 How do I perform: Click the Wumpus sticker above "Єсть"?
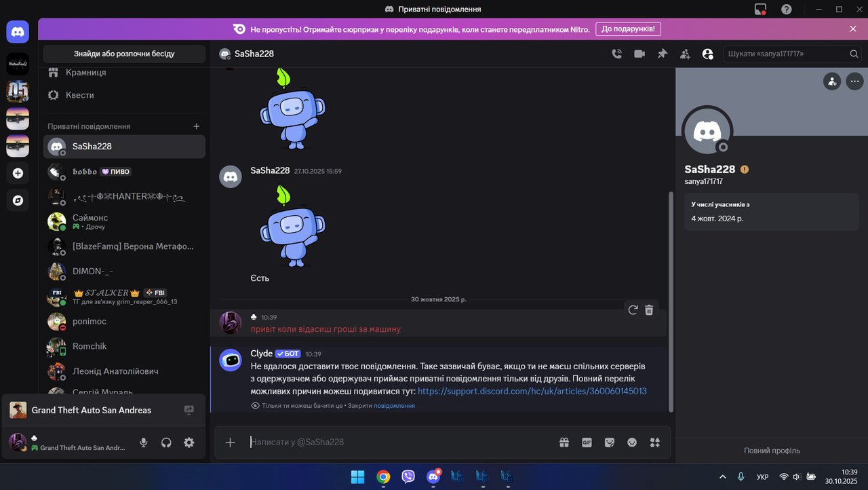click(x=292, y=225)
